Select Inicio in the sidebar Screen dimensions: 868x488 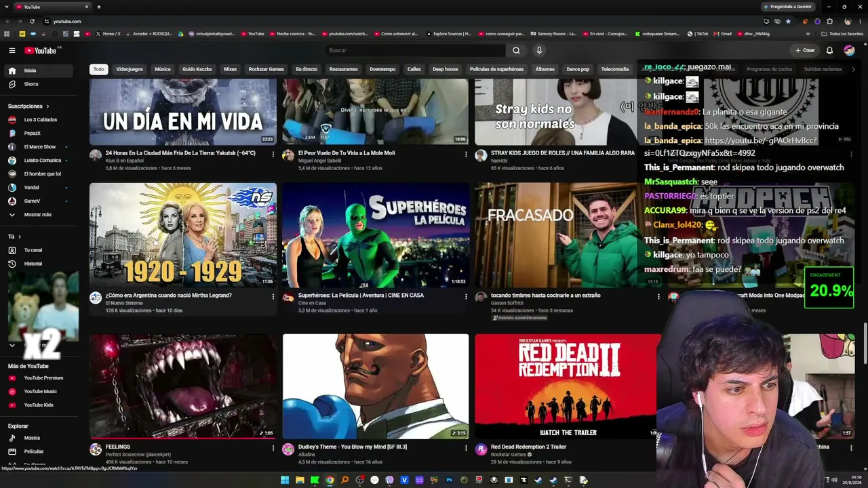(39, 70)
